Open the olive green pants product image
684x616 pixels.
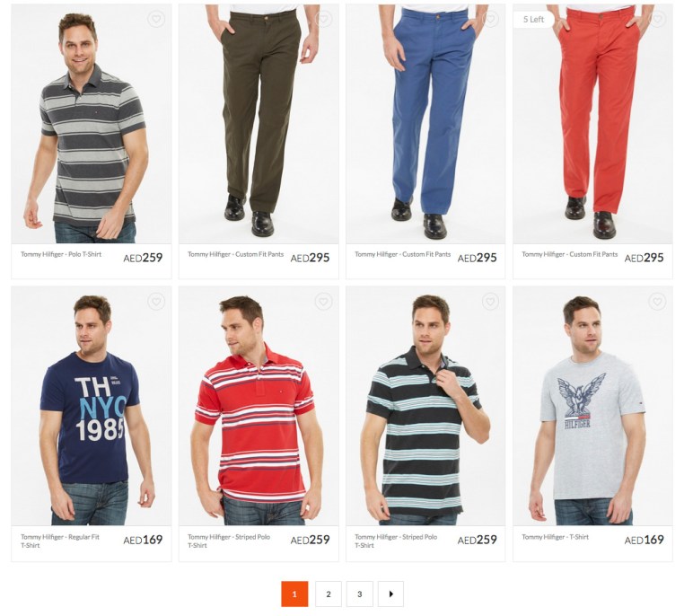pos(259,124)
